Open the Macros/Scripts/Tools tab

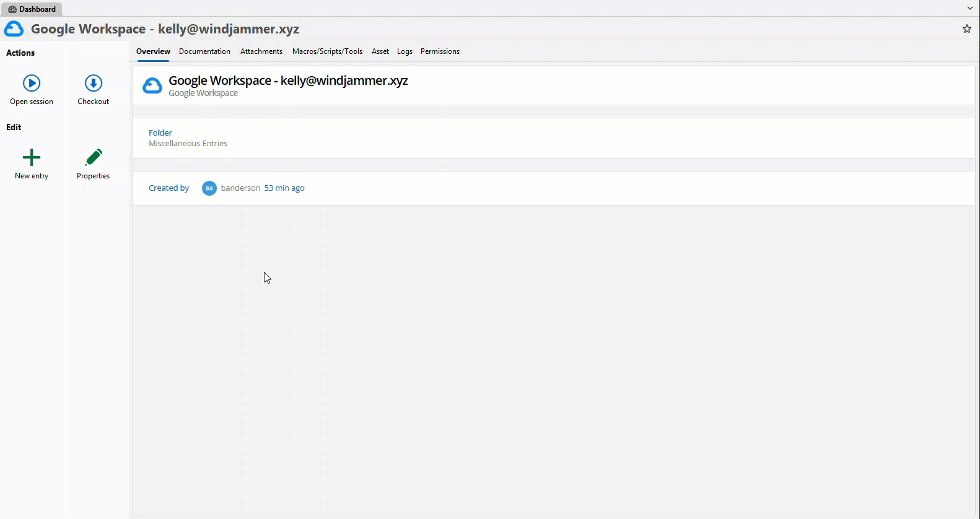coord(327,51)
